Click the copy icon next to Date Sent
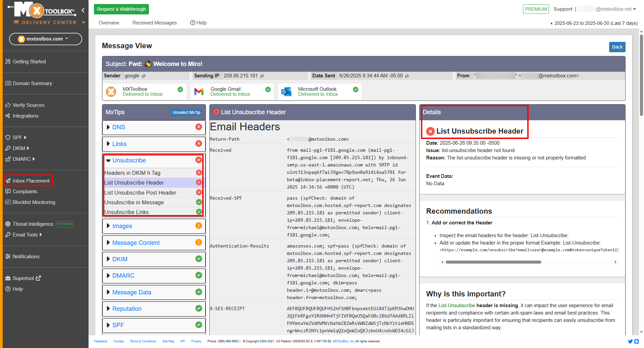This screenshot has height=348, width=644. 407,76
